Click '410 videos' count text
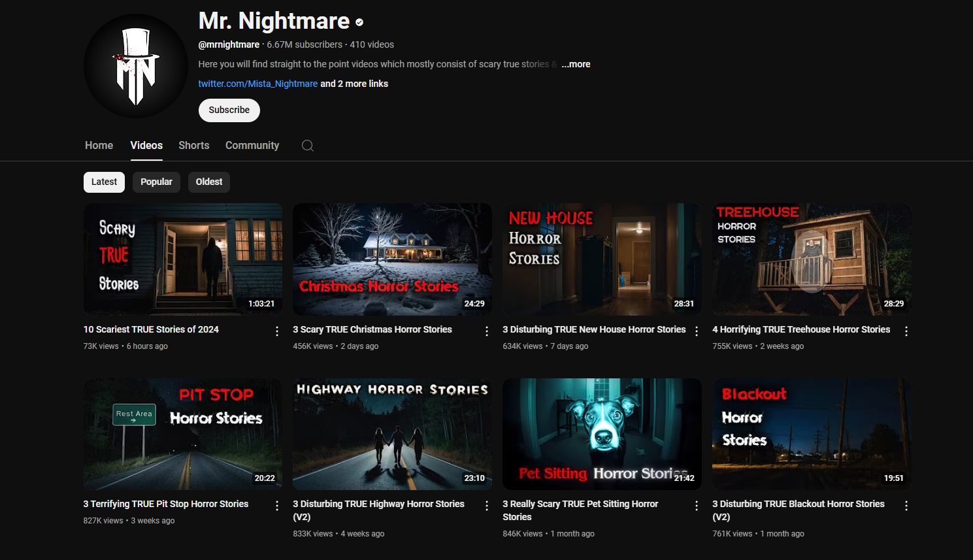The height and width of the screenshot is (560, 973). pos(372,44)
